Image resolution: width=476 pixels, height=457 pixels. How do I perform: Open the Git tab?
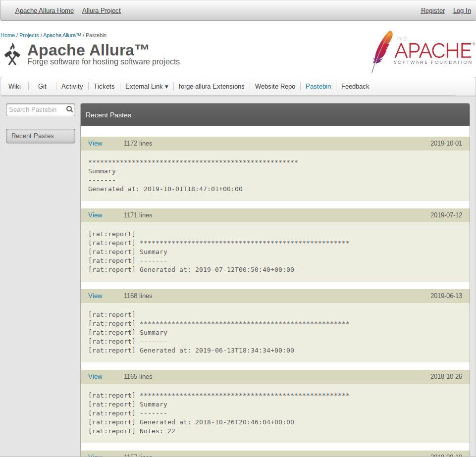tap(42, 87)
